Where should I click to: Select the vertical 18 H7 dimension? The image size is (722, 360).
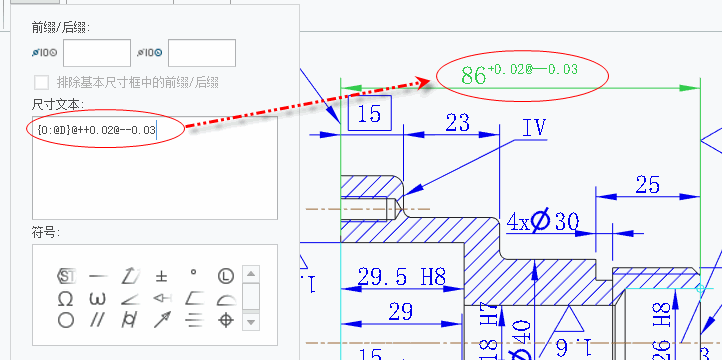[489, 331]
